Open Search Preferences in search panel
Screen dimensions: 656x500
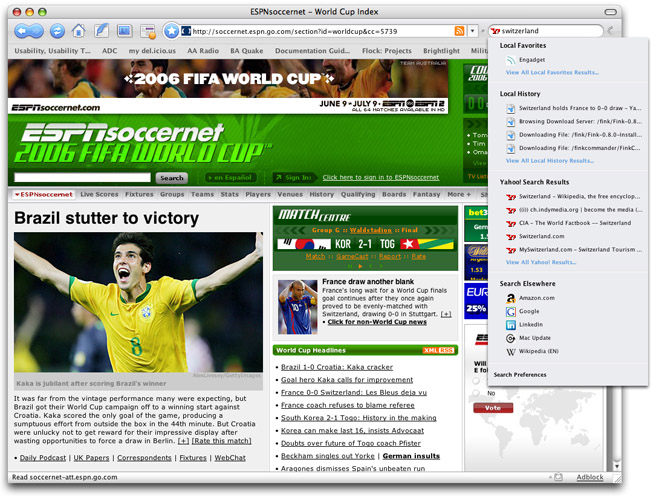pos(520,375)
